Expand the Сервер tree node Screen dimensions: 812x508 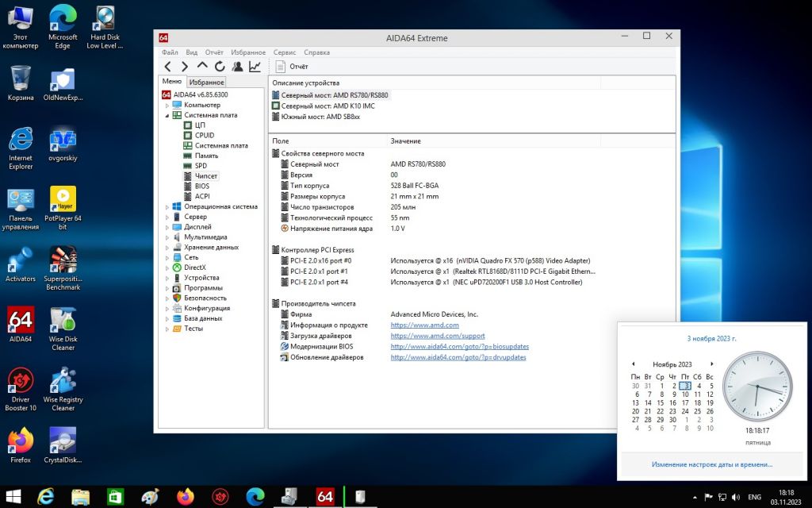(167, 217)
